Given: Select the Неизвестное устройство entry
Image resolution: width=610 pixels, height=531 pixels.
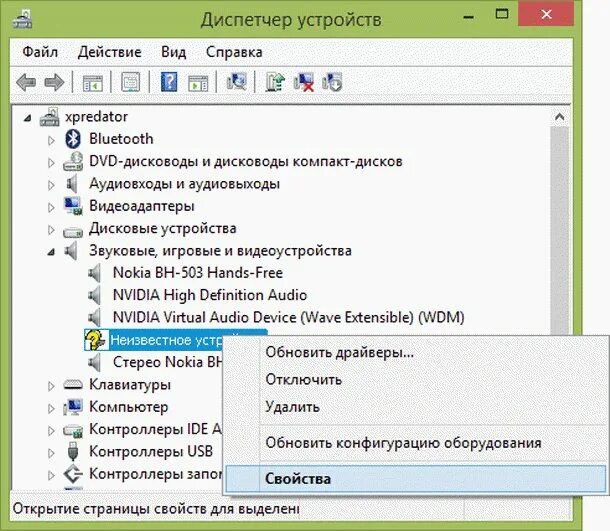Looking at the screenshot, I should coord(166,340).
